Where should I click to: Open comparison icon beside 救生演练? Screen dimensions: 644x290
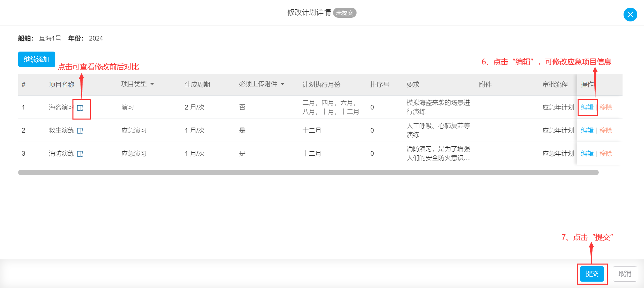[x=80, y=131]
